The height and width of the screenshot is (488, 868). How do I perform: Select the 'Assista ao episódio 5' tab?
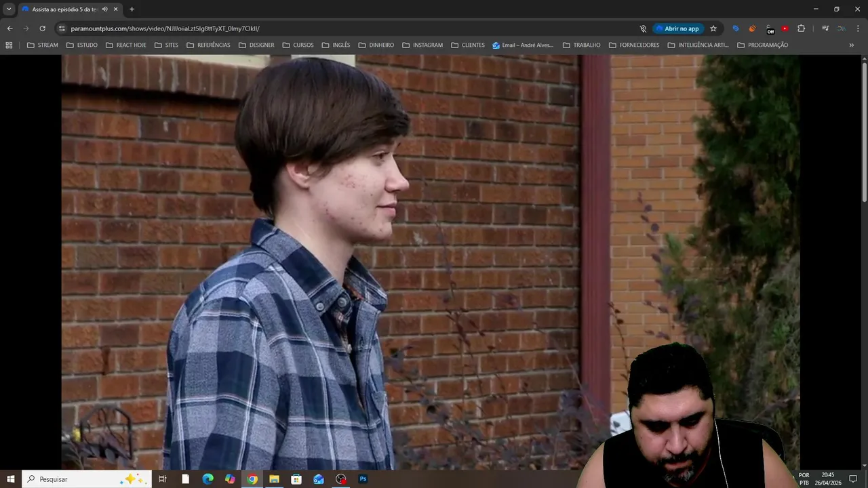(70, 9)
